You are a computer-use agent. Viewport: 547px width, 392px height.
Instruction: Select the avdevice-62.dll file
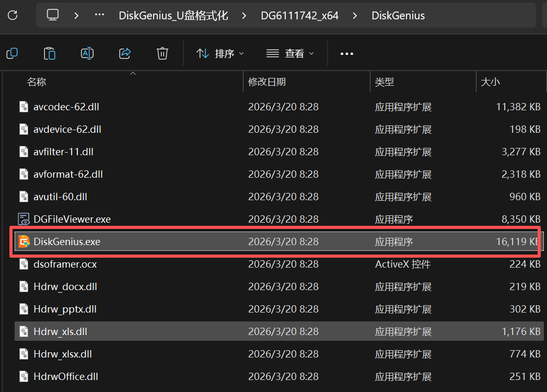(279, 129)
